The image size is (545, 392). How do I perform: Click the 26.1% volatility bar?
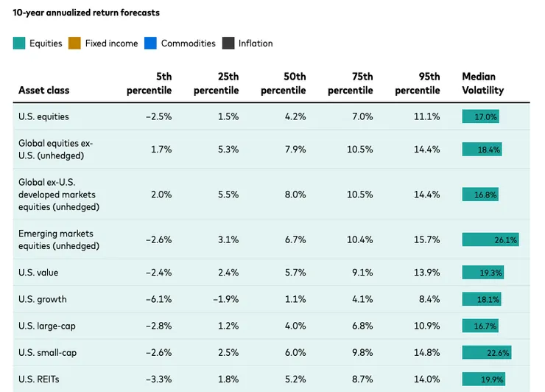(490, 239)
